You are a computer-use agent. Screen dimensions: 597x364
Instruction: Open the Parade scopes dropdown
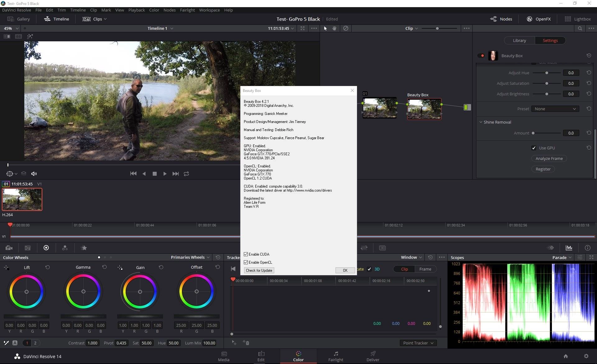562,257
